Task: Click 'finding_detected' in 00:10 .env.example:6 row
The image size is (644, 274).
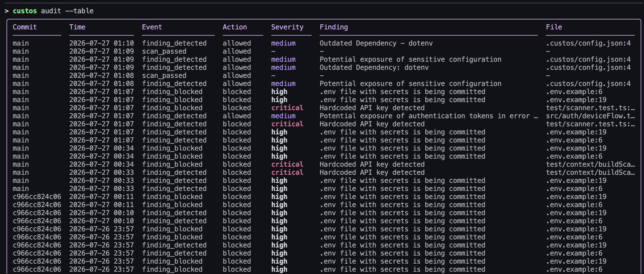Action: [174, 221]
